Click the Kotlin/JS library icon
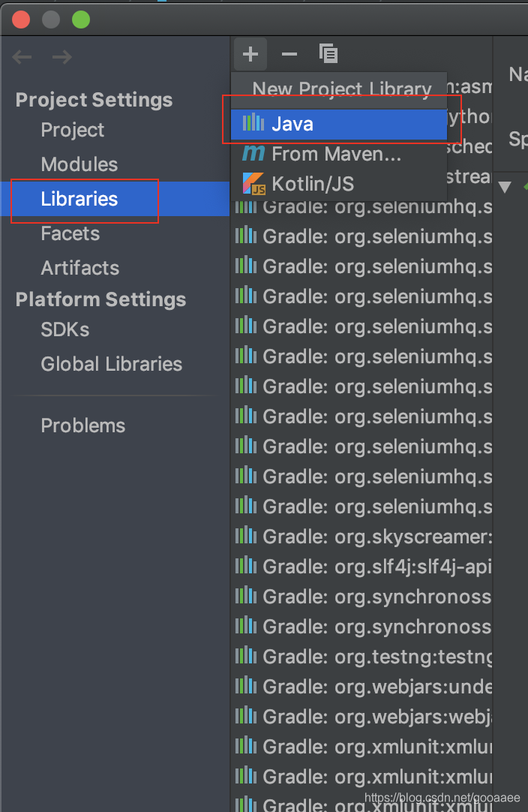 [253, 184]
